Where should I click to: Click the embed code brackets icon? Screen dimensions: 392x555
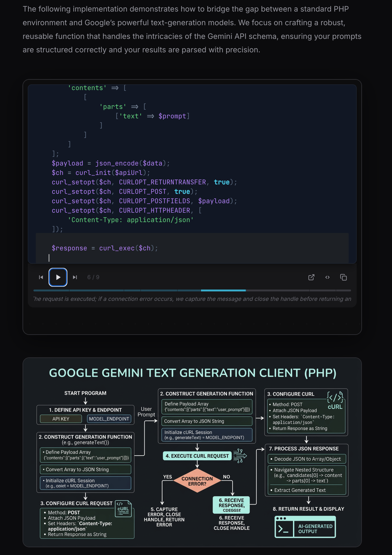coord(327,277)
